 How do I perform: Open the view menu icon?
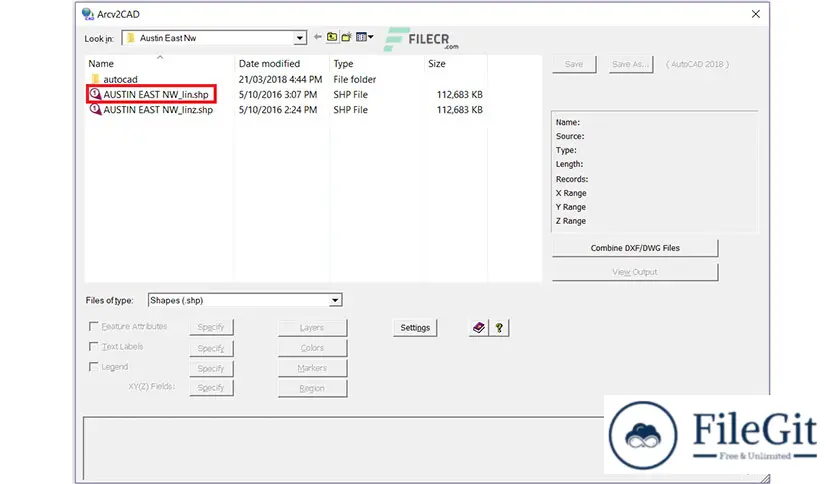(365, 37)
